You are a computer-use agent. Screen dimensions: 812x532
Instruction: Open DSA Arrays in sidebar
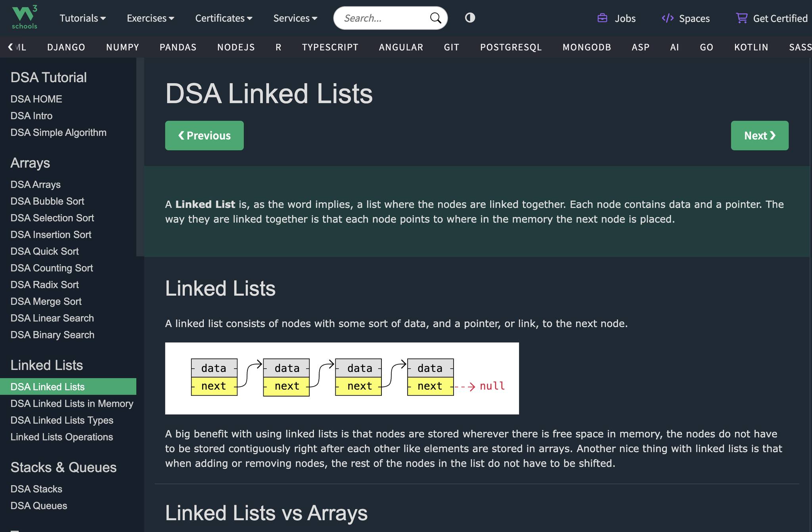coord(36,185)
